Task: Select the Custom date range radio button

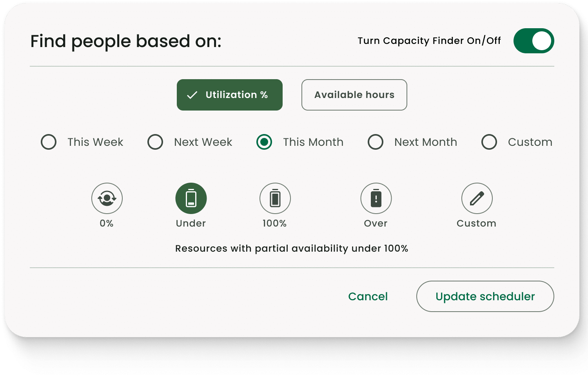Action: pyautogui.click(x=489, y=142)
